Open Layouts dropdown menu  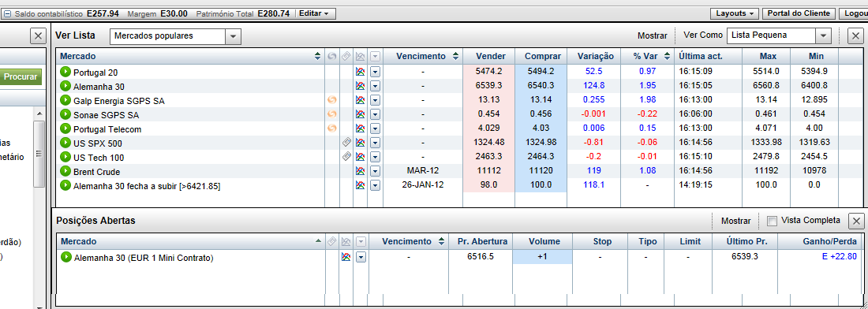735,13
